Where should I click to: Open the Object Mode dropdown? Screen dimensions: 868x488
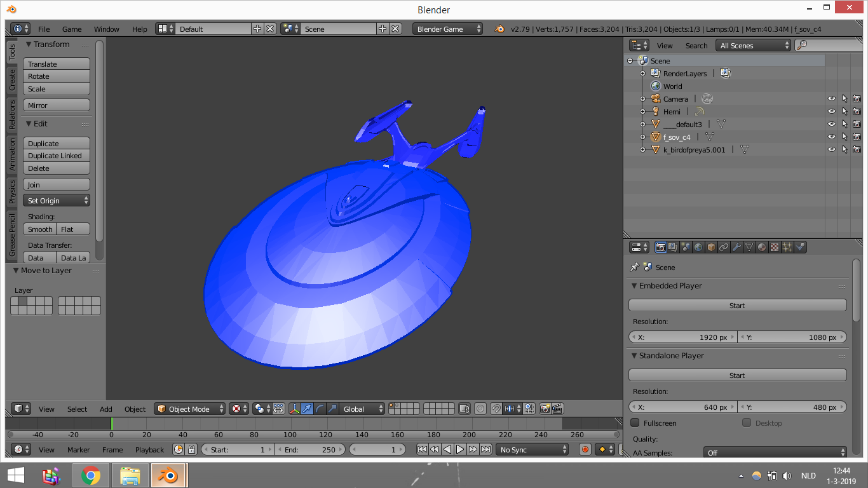[x=190, y=409]
